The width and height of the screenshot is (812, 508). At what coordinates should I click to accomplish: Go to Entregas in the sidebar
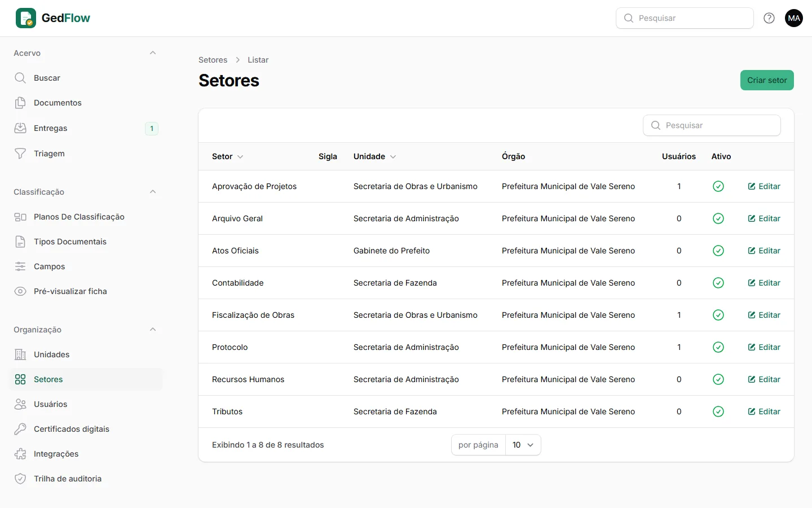point(86,128)
